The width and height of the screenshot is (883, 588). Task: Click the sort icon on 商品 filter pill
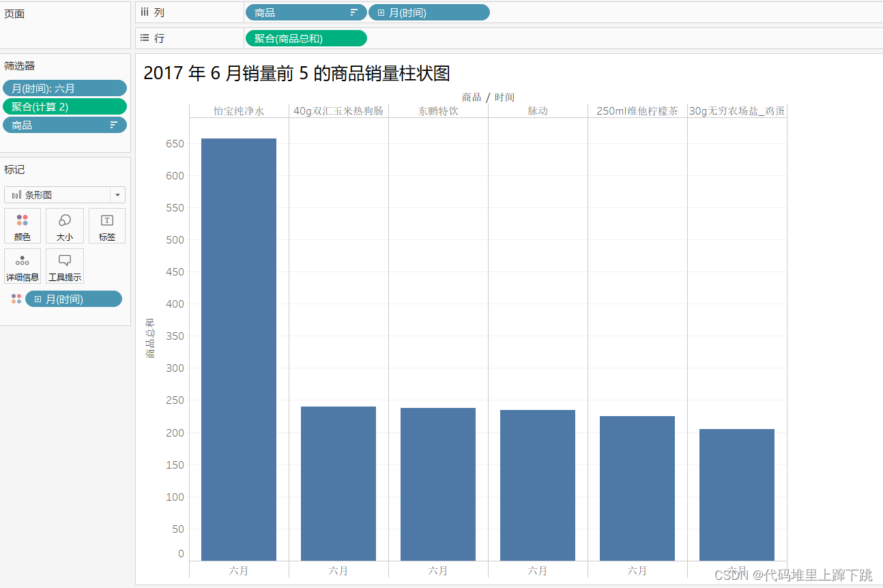point(114,126)
